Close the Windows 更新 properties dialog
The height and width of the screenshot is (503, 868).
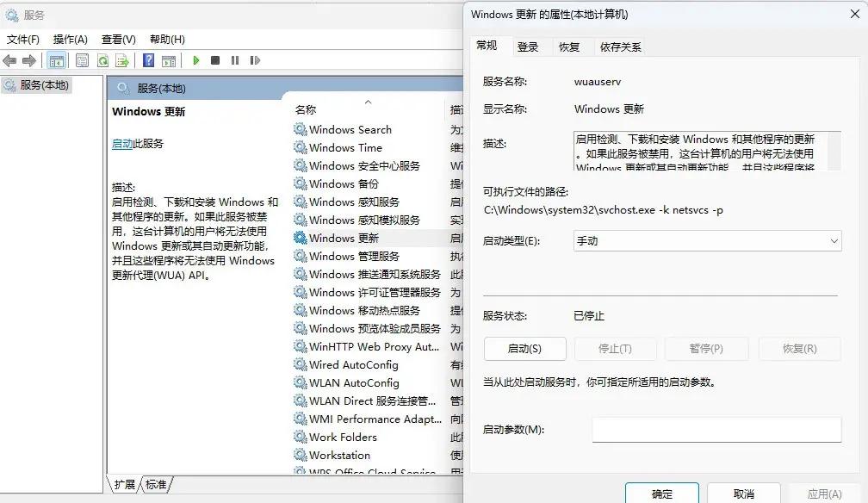point(855,15)
